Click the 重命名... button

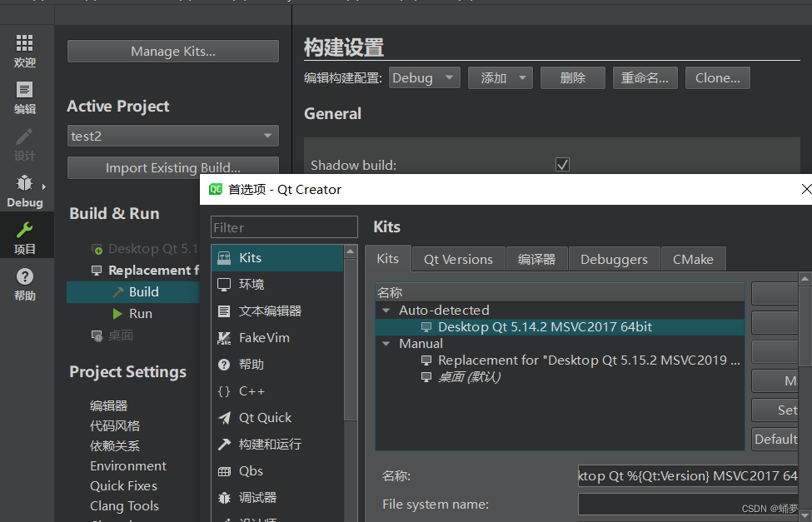coord(645,77)
